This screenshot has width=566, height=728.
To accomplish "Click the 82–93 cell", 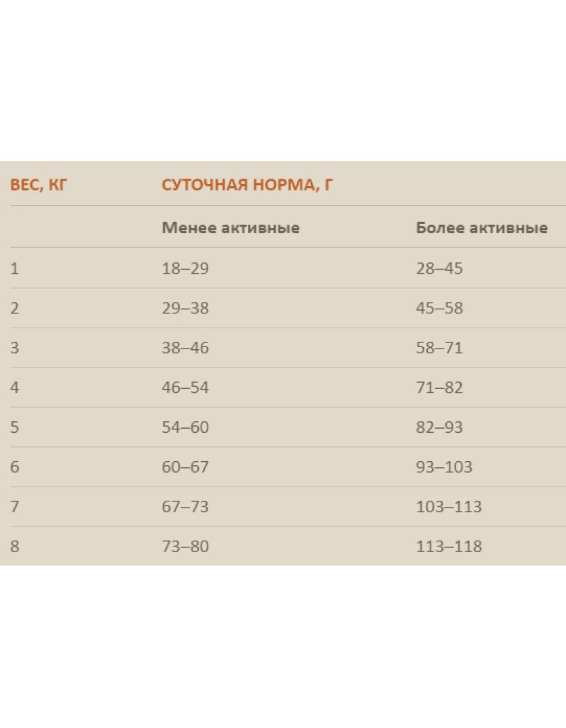I will pyautogui.click(x=439, y=427).
